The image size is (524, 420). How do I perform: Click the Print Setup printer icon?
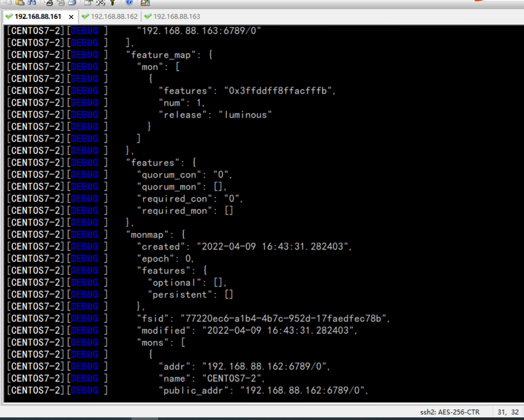pyautogui.click(x=72, y=2)
